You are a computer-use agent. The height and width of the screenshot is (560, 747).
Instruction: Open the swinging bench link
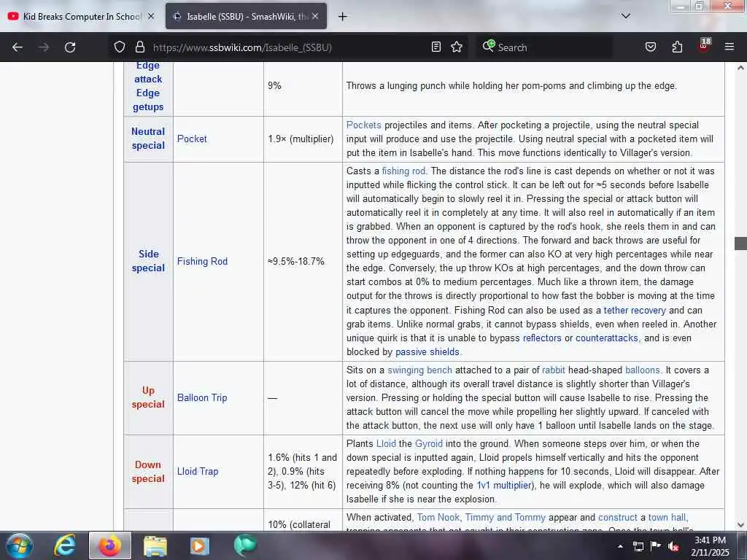[419, 370]
